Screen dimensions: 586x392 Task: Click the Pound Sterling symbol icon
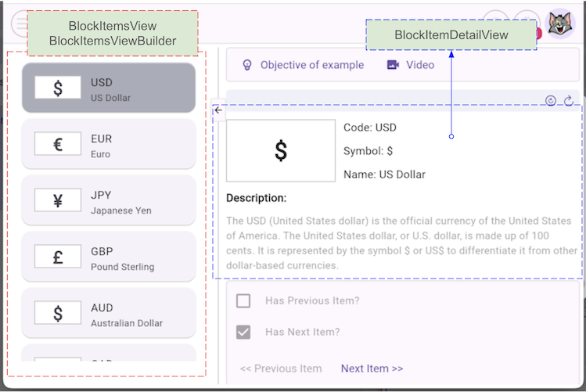58,257
